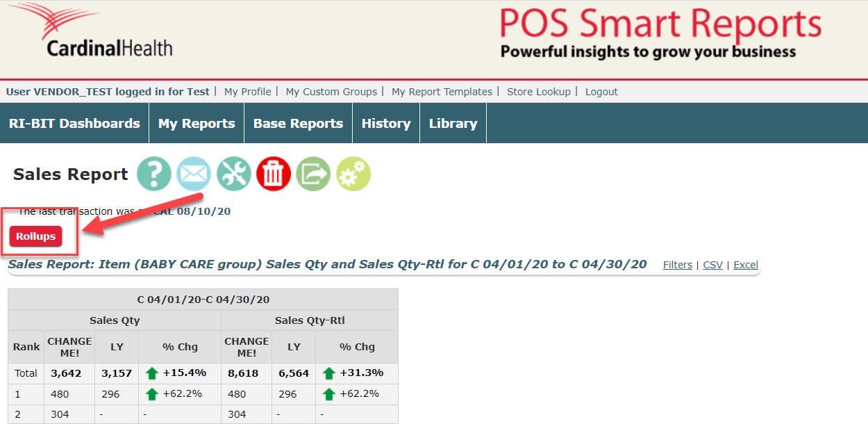Delete report using red trash icon

pos(274,174)
